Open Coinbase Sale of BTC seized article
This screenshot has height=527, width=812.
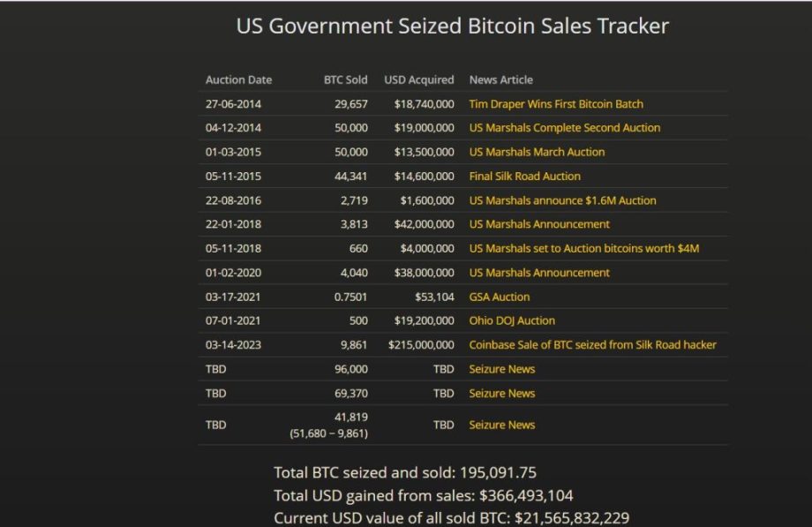click(592, 345)
